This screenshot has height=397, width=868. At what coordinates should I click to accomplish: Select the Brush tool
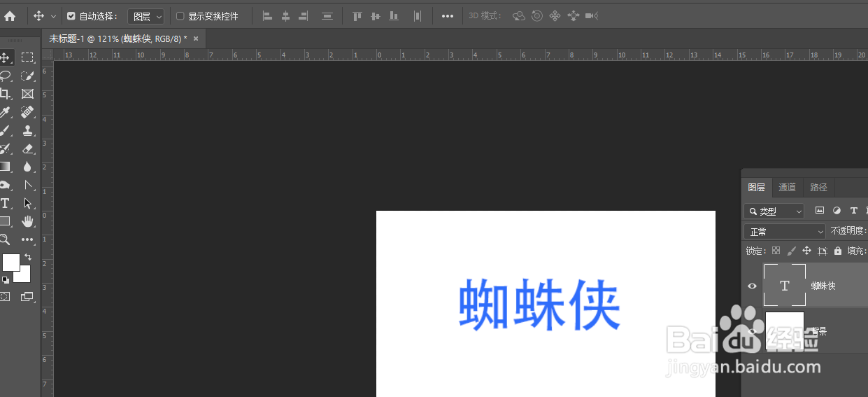5,130
